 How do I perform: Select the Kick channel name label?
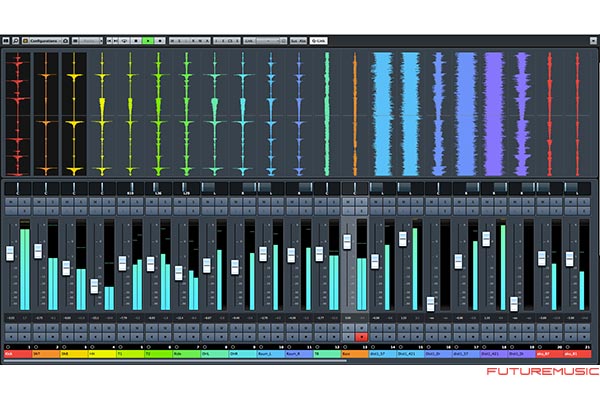(18, 354)
